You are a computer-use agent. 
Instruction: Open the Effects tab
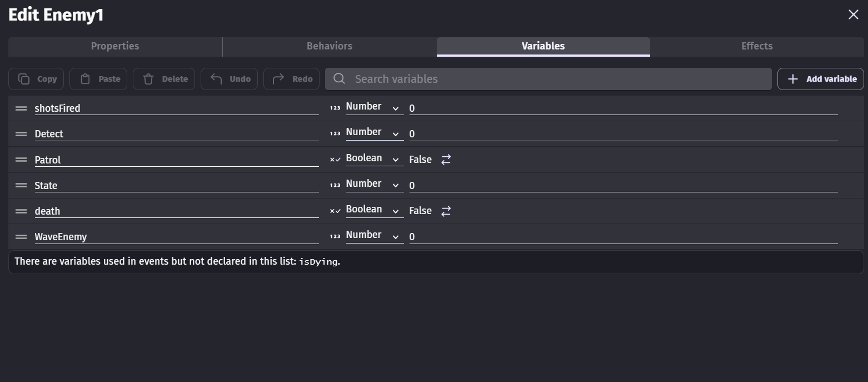pos(757,46)
